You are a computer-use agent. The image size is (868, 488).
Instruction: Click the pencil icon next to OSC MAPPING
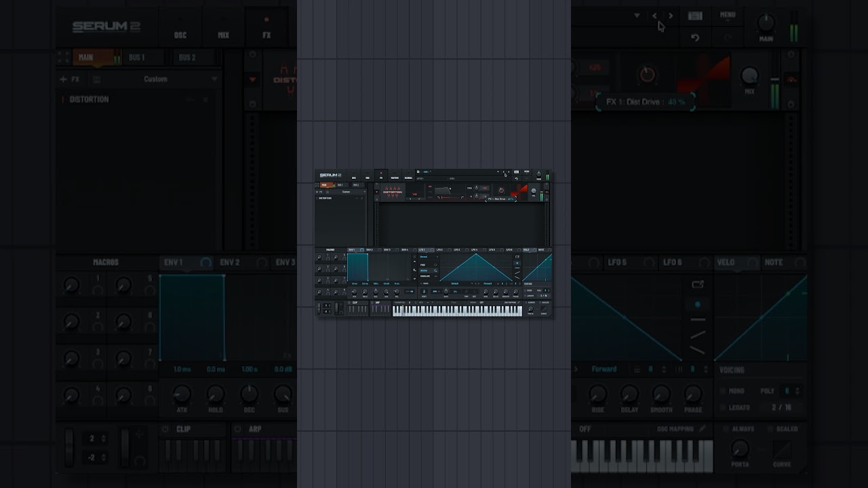click(519, 302)
